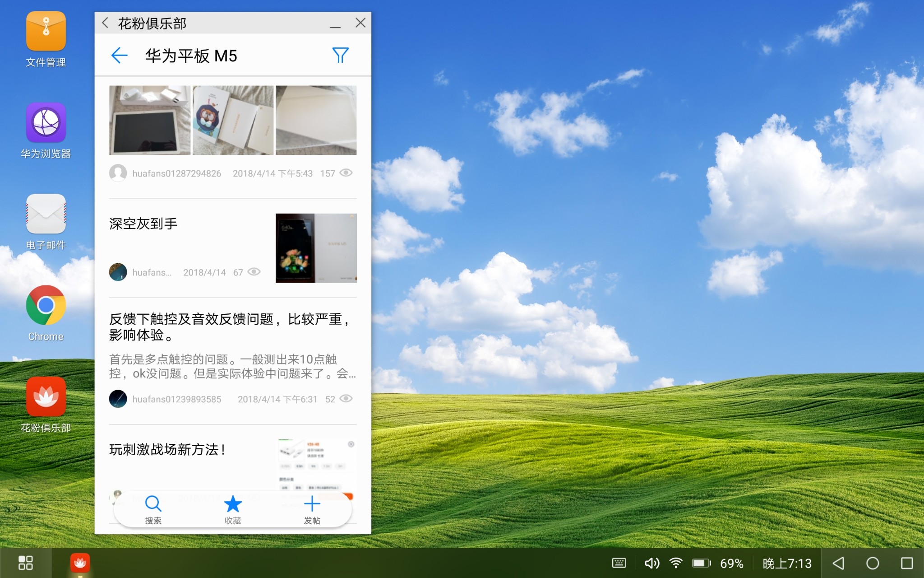The width and height of the screenshot is (924, 578).
Task: Tap the 发帖 new post button
Action: pyautogui.click(x=312, y=509)
